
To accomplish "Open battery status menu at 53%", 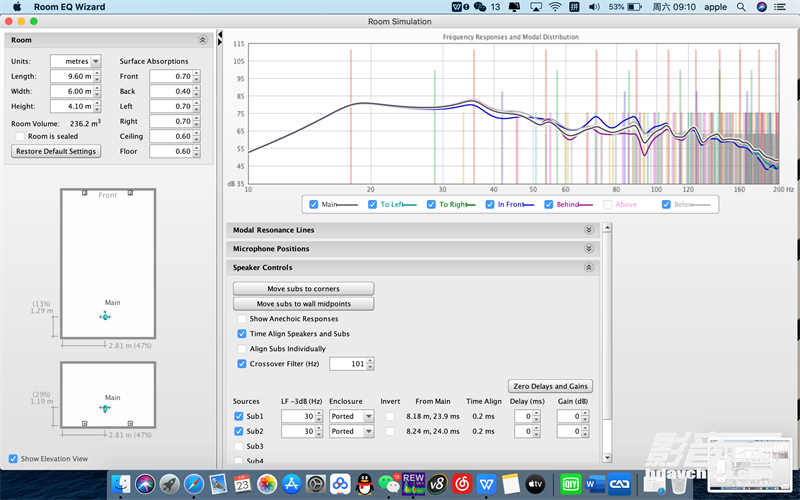I will pos(625,7).
